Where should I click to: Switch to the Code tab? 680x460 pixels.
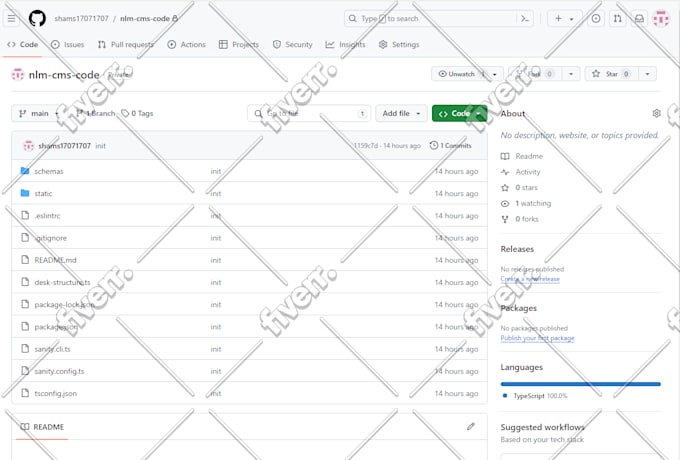click(x=23, y=44)
